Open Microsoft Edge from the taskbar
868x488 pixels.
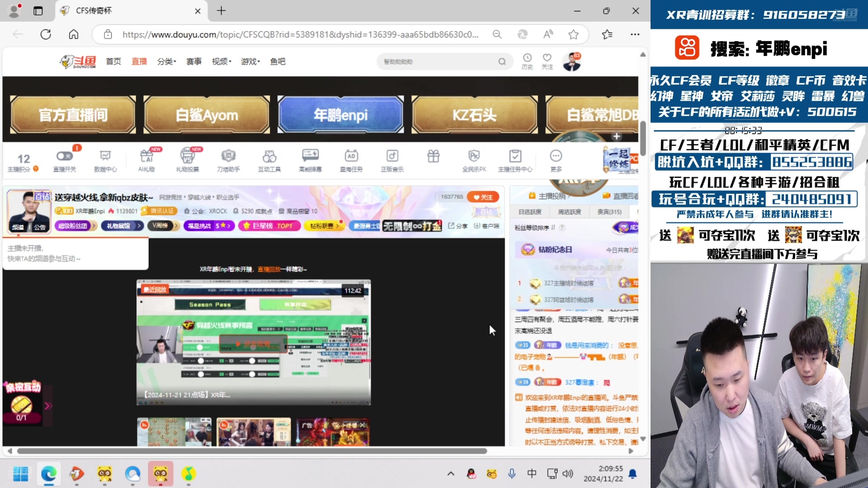tap(49, 474)
